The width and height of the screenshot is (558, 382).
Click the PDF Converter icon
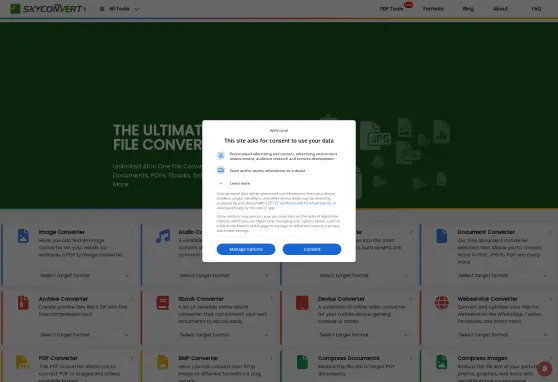pos(23,362)
